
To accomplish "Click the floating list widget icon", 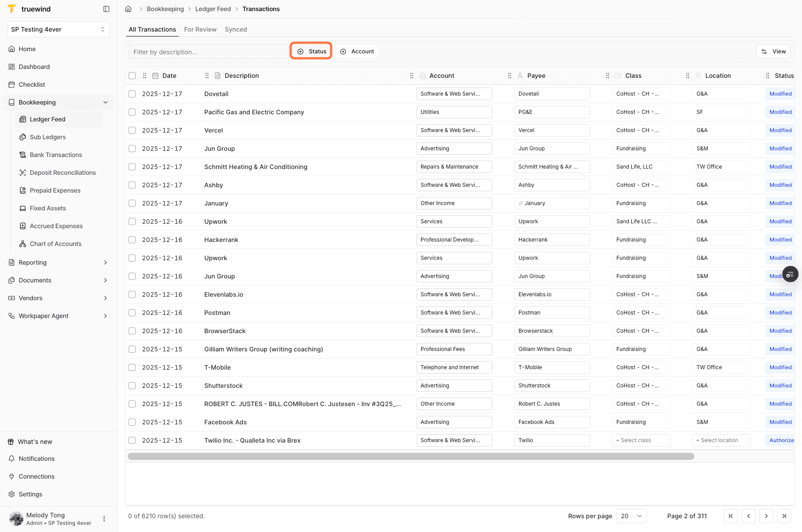I will pos(790,275).
